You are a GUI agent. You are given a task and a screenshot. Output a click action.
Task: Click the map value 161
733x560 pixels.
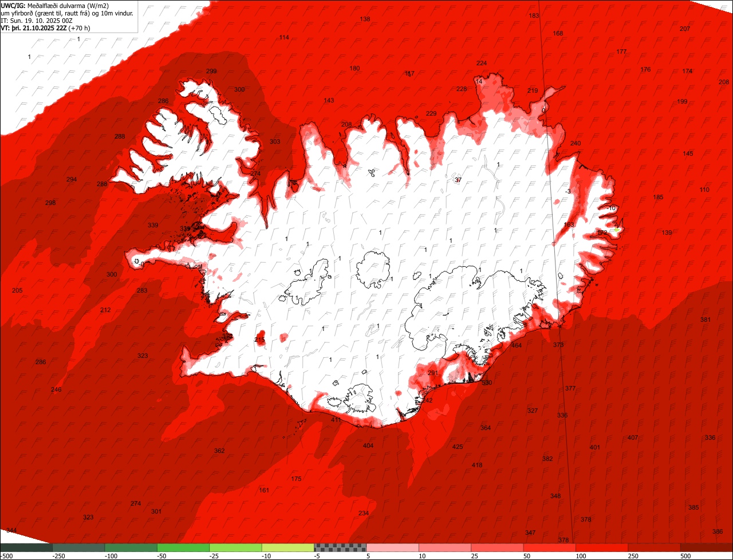pos(264,490)
